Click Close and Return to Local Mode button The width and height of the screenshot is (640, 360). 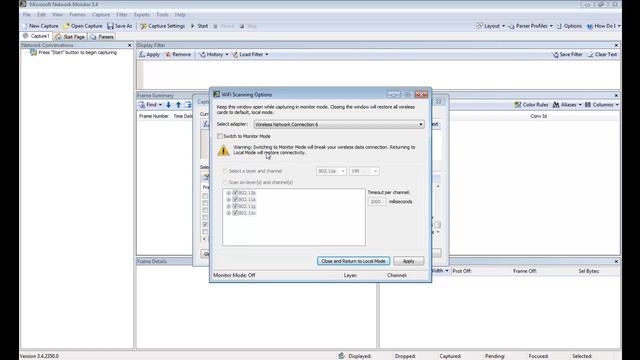tap(353, 261)
